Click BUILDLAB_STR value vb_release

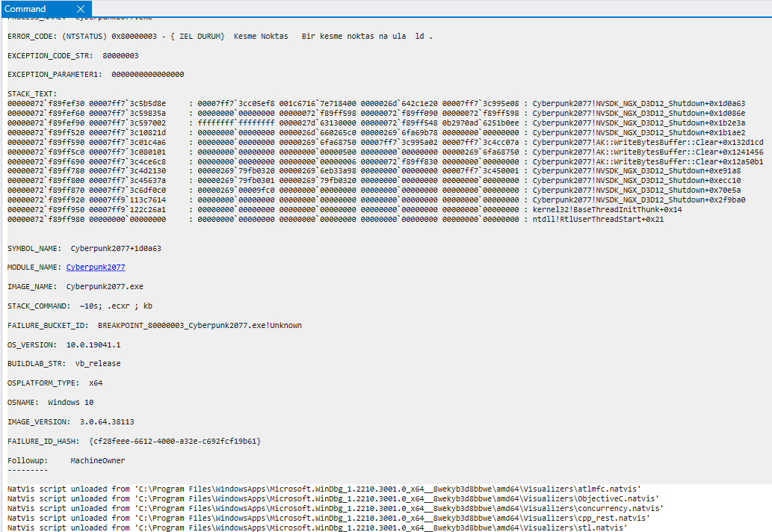click(x=97, y=364)
